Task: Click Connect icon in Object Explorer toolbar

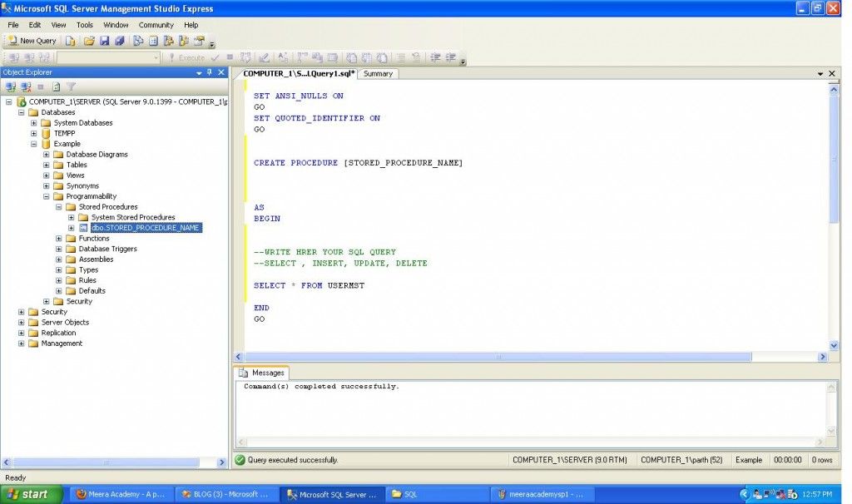Action: pyautogui.click(x=10, y=86)
